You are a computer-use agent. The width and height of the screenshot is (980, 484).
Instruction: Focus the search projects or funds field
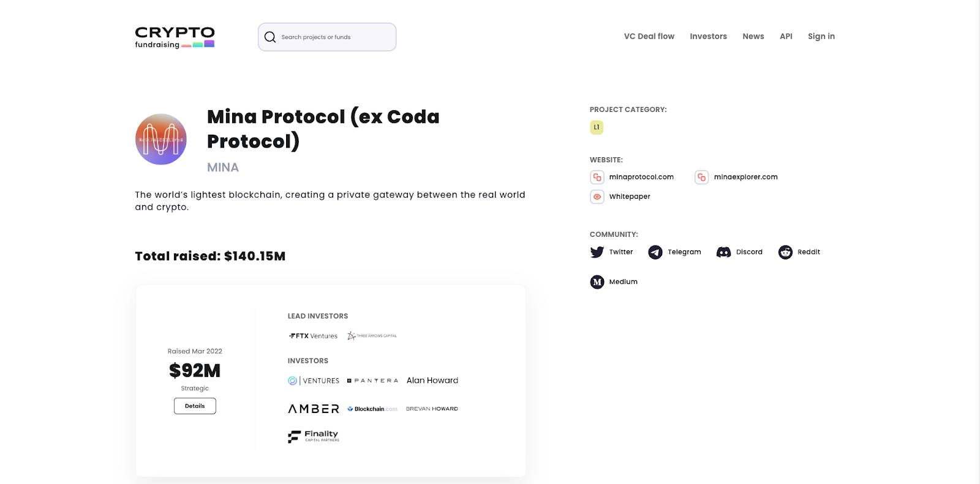[334, 37]
